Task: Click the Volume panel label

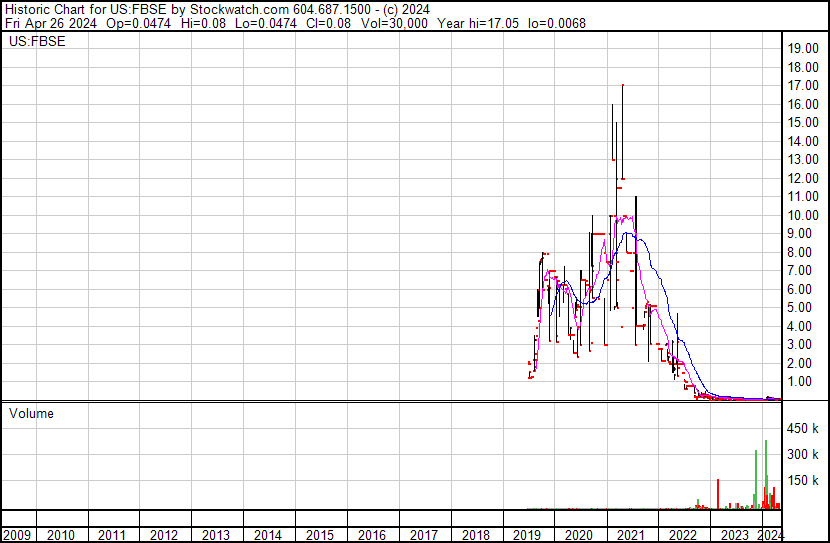Action: (x=31, y=413)
